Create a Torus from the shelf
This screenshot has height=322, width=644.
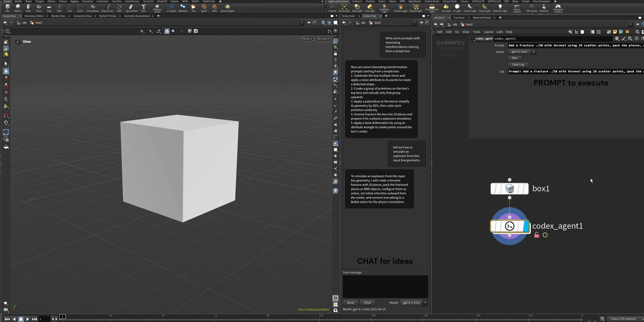(39, 8)
